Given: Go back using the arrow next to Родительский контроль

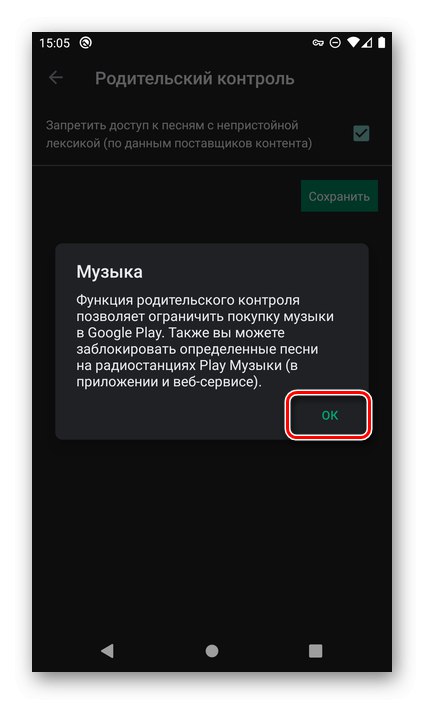Looking at the screenshot, I should 56,78.
